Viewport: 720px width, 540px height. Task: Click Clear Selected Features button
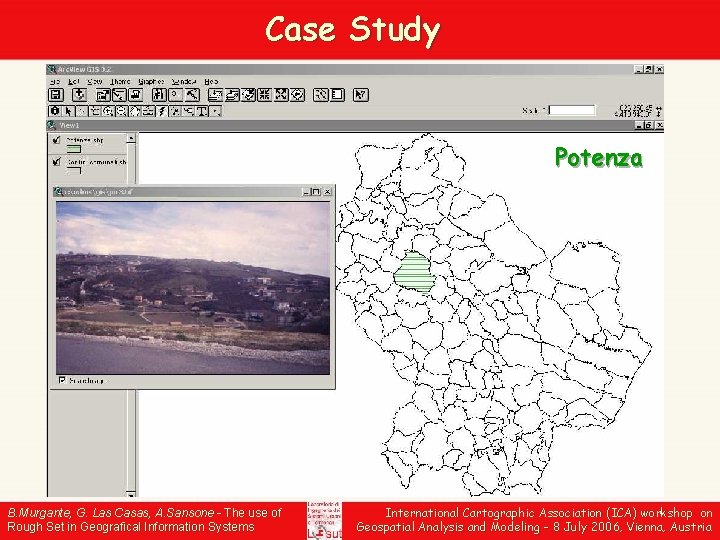point(337,95)
